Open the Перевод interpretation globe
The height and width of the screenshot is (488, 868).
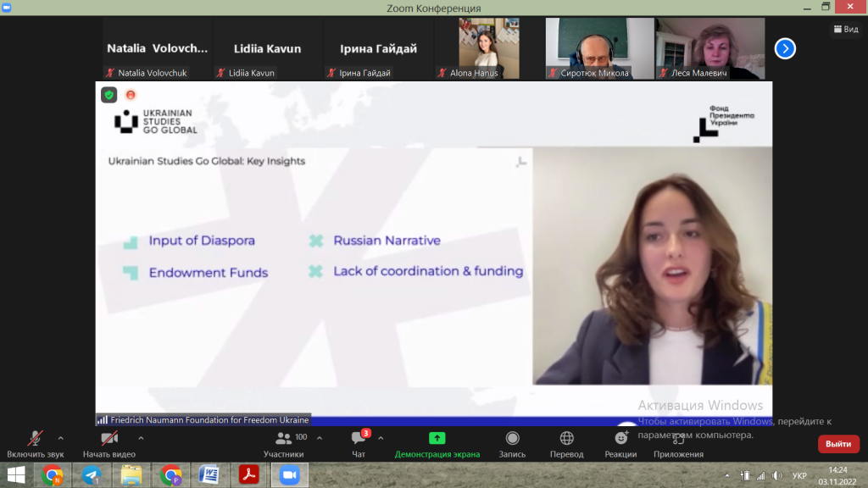click(566, 444)
